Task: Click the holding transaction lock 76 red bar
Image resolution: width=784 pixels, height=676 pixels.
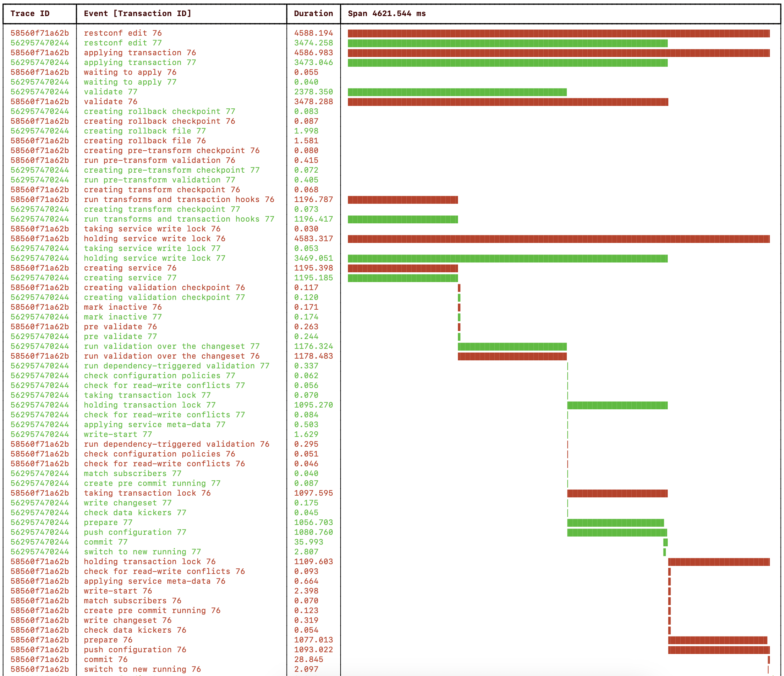Action: 719,562
